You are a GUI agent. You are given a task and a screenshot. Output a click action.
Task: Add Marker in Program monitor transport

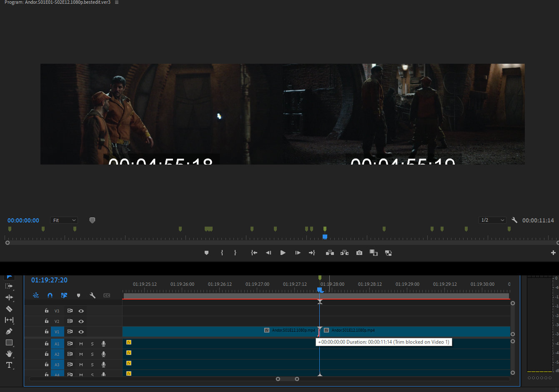tap(206, 253)
